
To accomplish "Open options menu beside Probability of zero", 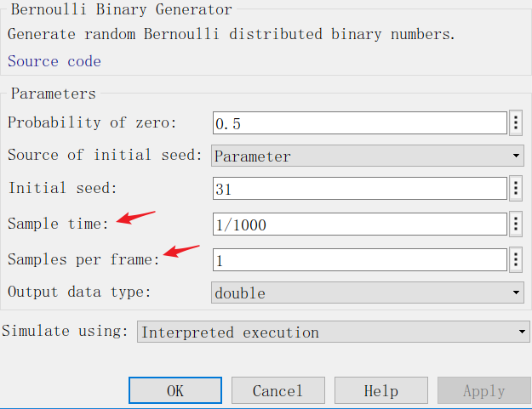I will [516, 122].
